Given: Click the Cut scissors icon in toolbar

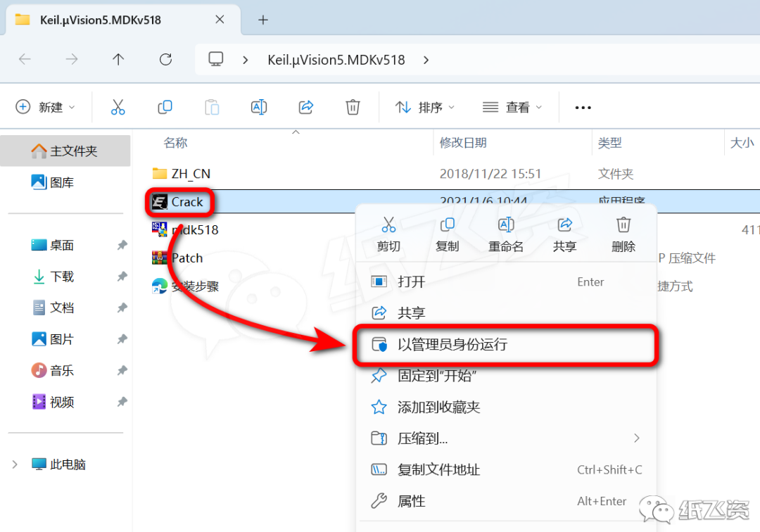Looking at the screenshot, I should pyautogui.click(x=118, y=107).
